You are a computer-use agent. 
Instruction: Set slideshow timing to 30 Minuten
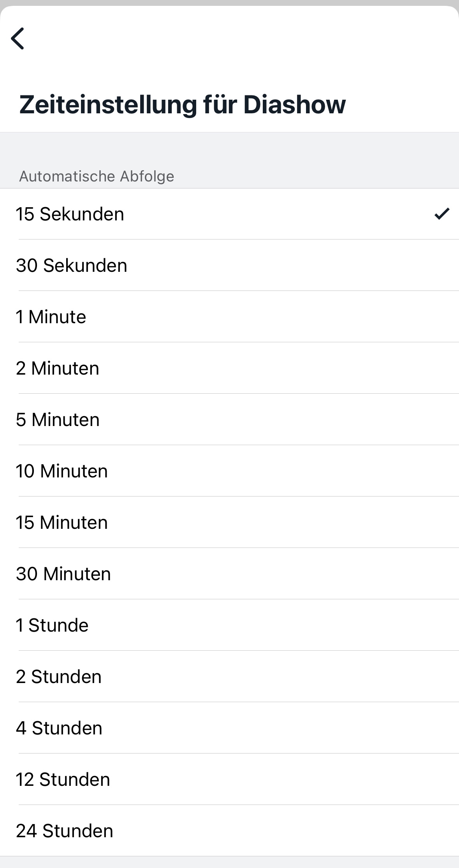click(x=63, y=574)
